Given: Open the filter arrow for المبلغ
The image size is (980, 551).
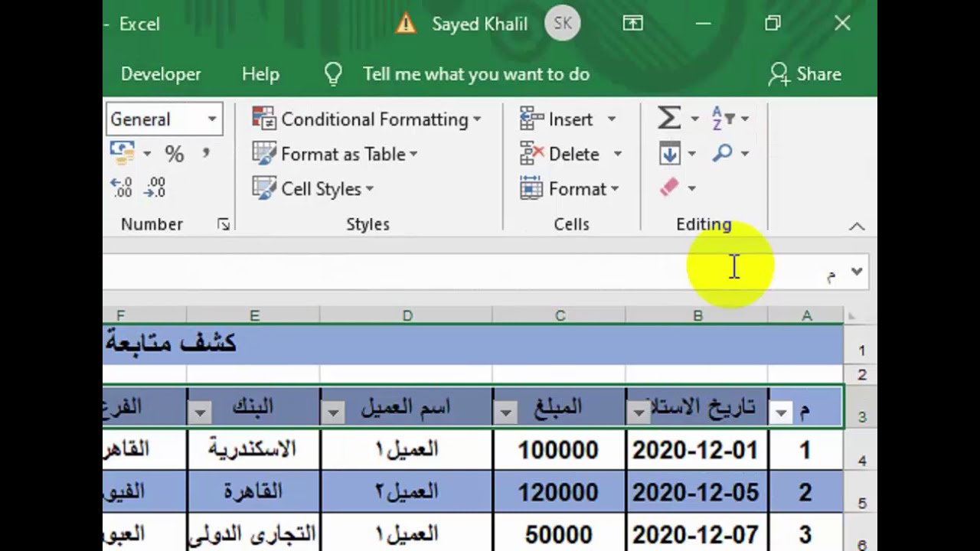Looking at the screenshot, I should click(x=505, y=413).
